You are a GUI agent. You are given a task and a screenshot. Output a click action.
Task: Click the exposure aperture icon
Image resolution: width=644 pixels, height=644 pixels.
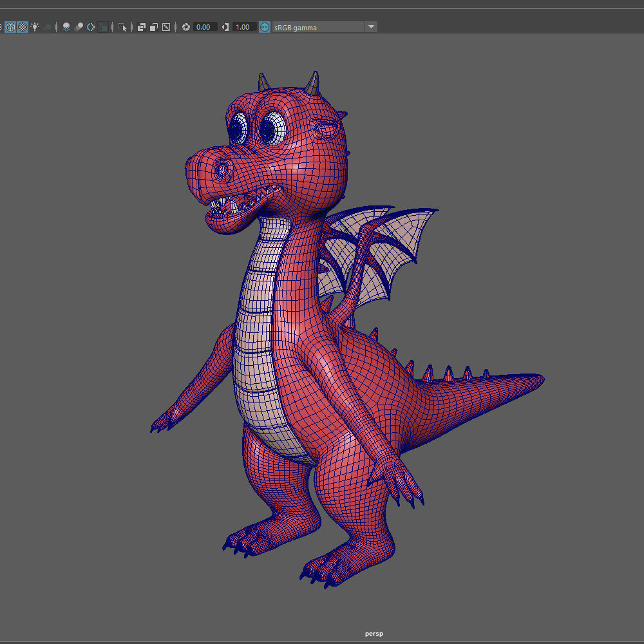186,27
